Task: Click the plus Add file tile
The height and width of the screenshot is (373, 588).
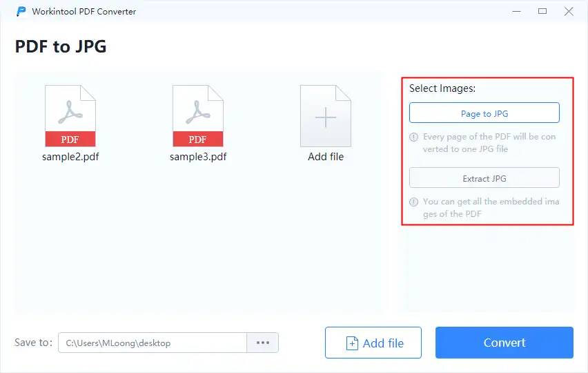Action: click(326, 115)
